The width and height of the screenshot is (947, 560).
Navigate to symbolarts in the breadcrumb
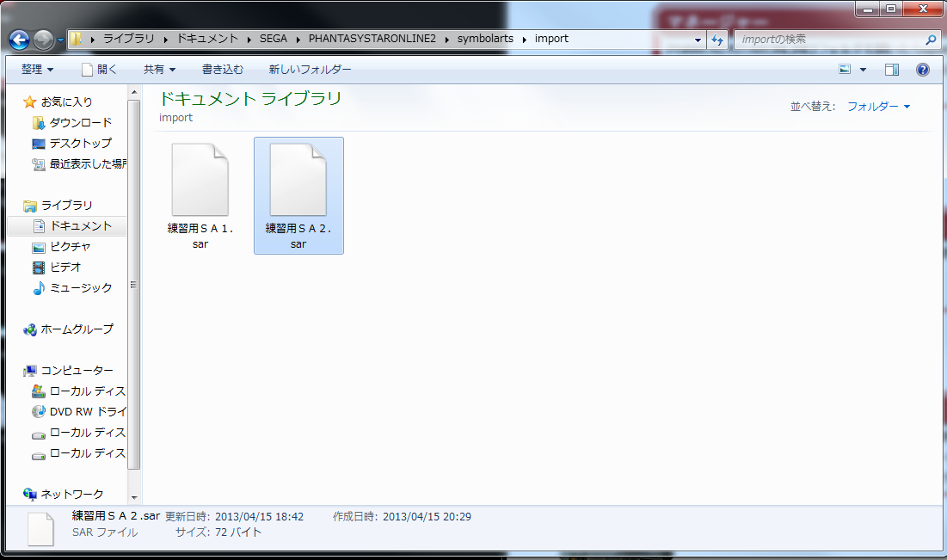pos(485,39)
